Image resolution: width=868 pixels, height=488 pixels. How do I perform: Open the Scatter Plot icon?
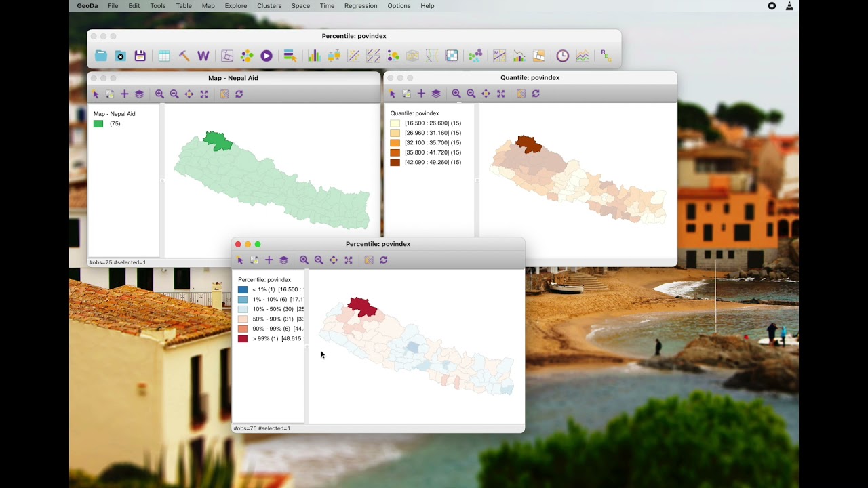(x=353, y=56)
